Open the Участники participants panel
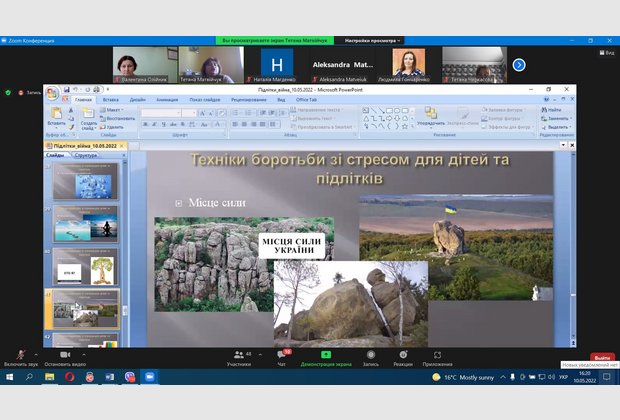Image resolution: width=620 pixels, height=420 pixels. pos(238,355)
